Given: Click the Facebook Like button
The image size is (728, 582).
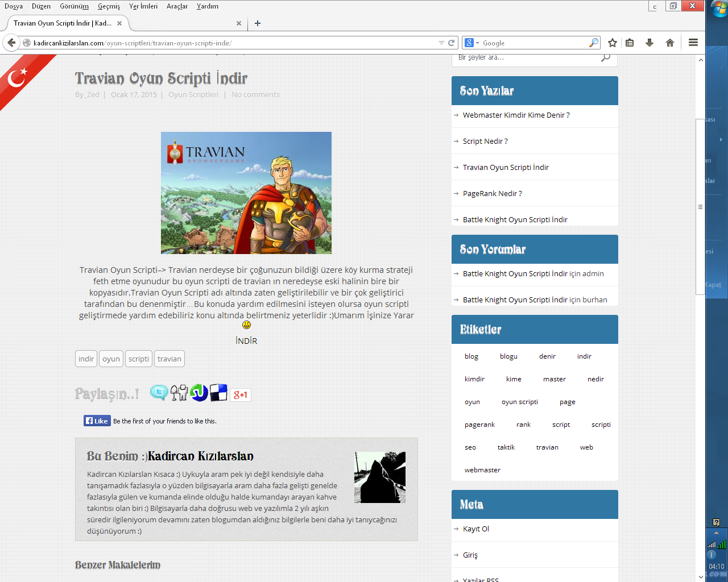Looking at the screenshot, I should pos(97,421).
